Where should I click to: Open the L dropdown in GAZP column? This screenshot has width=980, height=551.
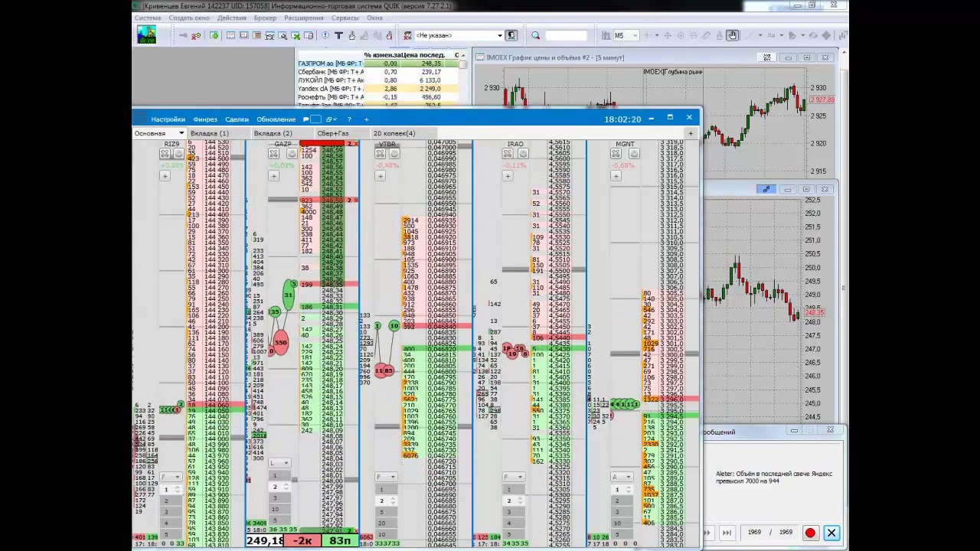pyautogui.click(x=279, y=463)
